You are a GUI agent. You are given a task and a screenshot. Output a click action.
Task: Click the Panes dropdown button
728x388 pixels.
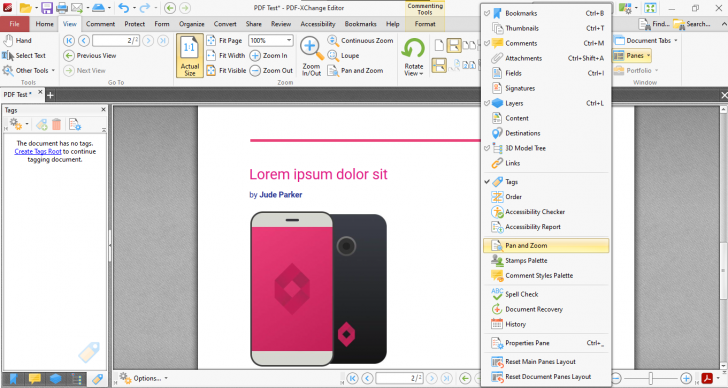(x=632, y=56)
